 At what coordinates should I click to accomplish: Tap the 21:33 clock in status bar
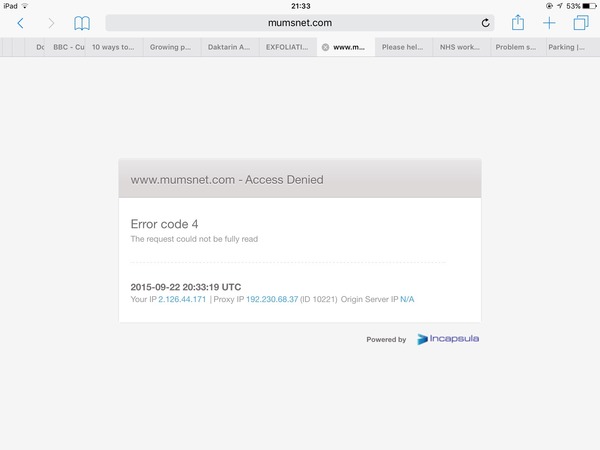[300, 6]
